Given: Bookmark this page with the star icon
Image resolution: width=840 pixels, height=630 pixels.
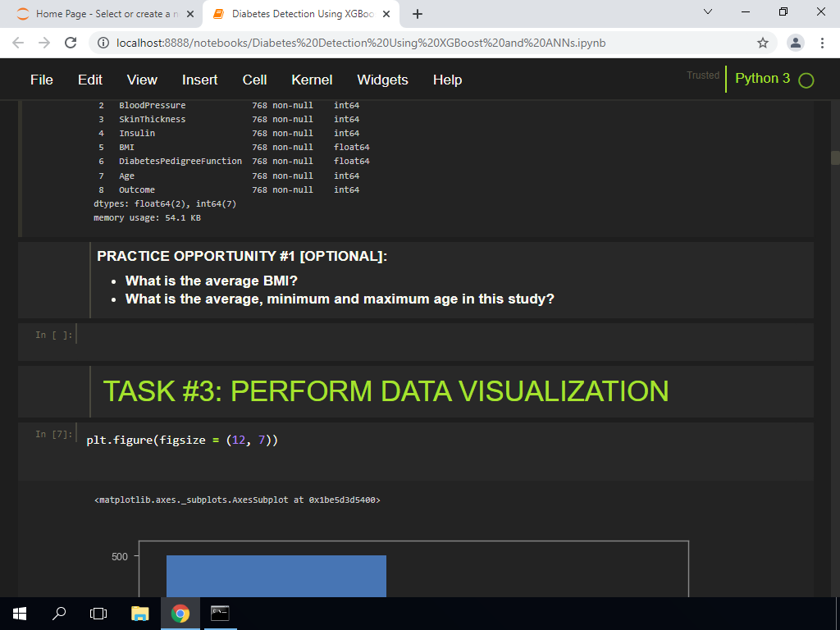Looking at the screenshot, I should 763,43.
